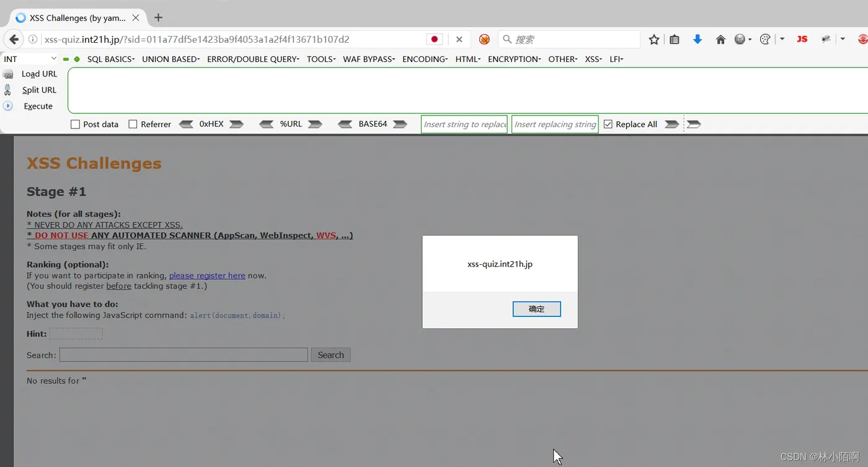868x467 pixels.
Task: Enable the Post data checkbox
Action: pos(76,124)
